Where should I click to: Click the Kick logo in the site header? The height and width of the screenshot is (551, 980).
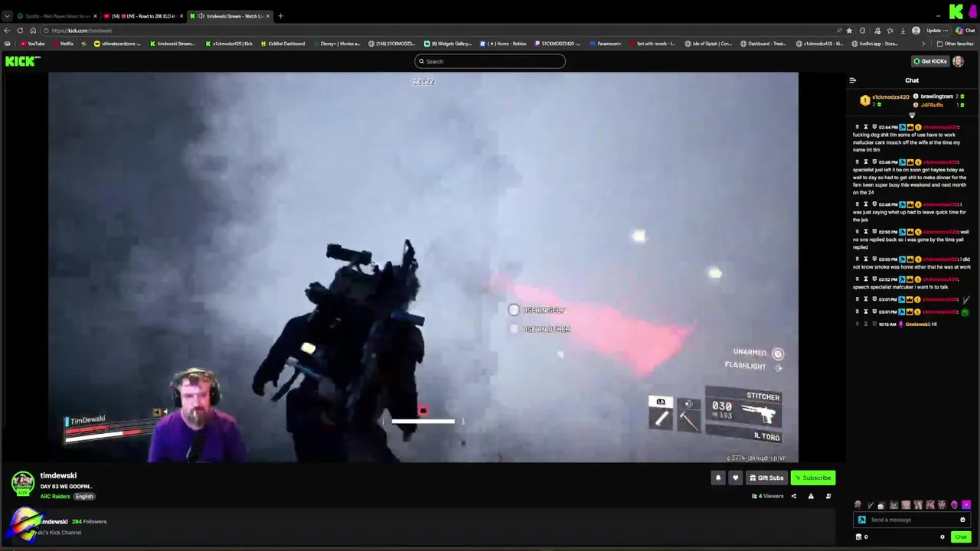point(22,61)
